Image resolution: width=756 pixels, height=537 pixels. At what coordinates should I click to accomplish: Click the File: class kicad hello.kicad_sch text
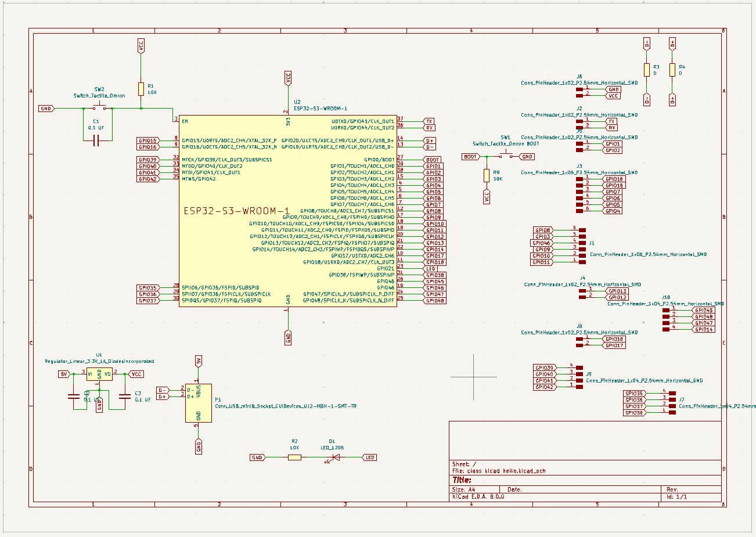(x=499, y=471)
